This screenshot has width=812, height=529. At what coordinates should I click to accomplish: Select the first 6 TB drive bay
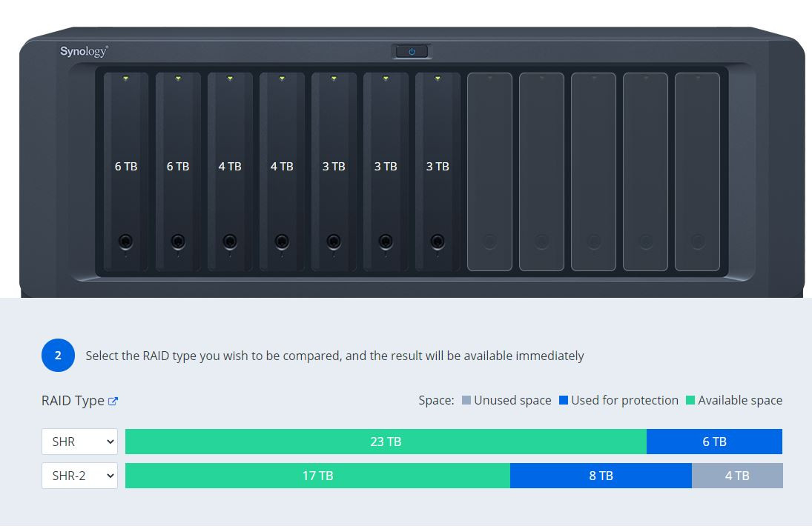[x=126, y=170]
